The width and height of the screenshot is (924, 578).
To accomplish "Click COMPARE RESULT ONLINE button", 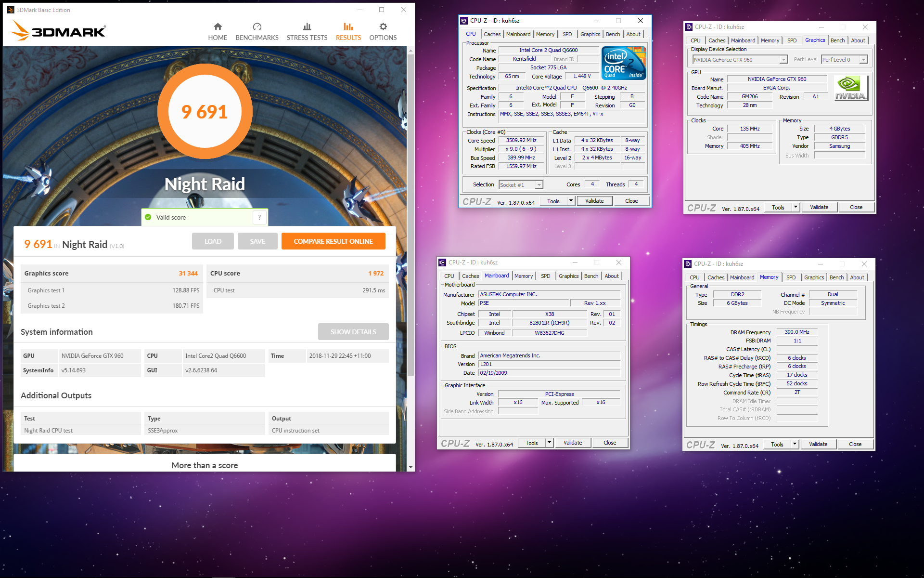I will (x=333, y=241).
